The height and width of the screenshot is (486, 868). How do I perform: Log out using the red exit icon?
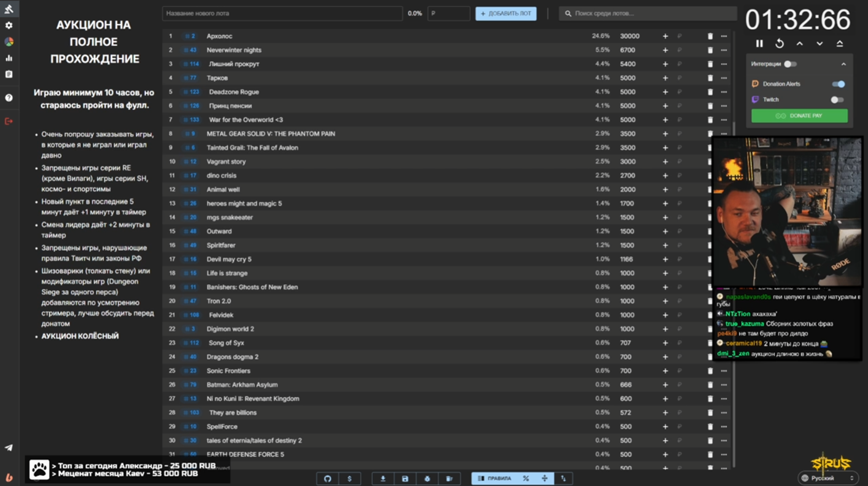pyautogui.click(x=9, y=121)
